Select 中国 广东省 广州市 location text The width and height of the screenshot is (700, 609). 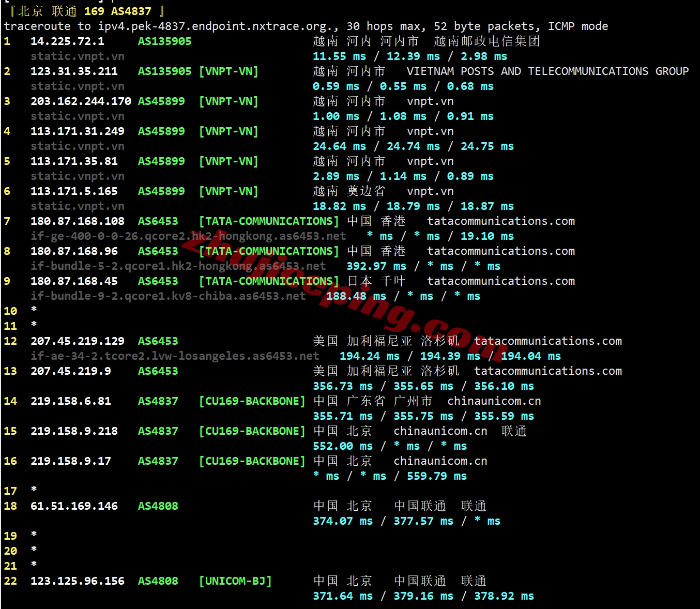pyautogui.click(x=373, y=401)
